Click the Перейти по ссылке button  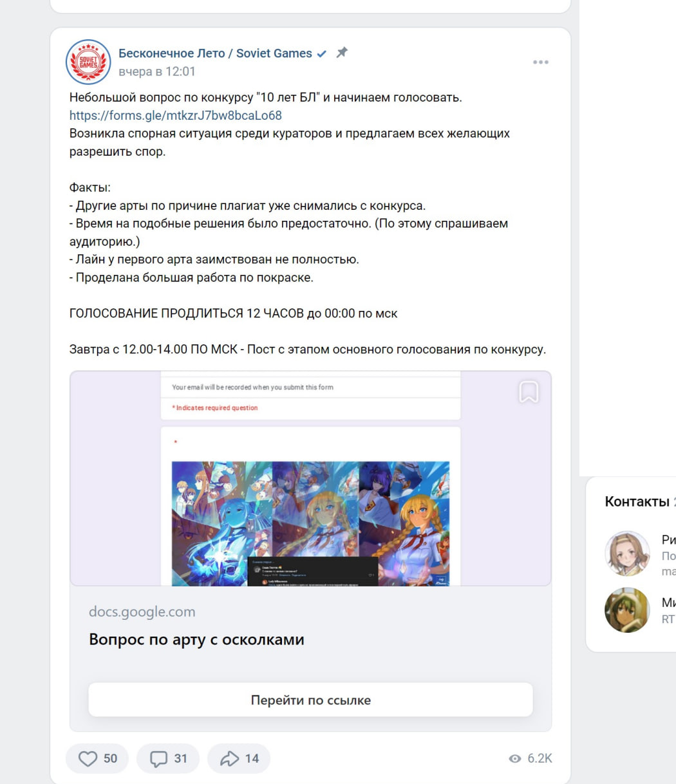(x=310, y=700)
